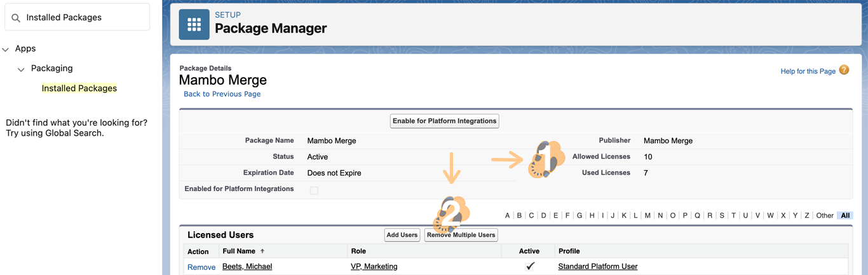Collapse the Apps tree section
Image resolution: width=868 pixels, height=275 pixels.
[6, 49]
